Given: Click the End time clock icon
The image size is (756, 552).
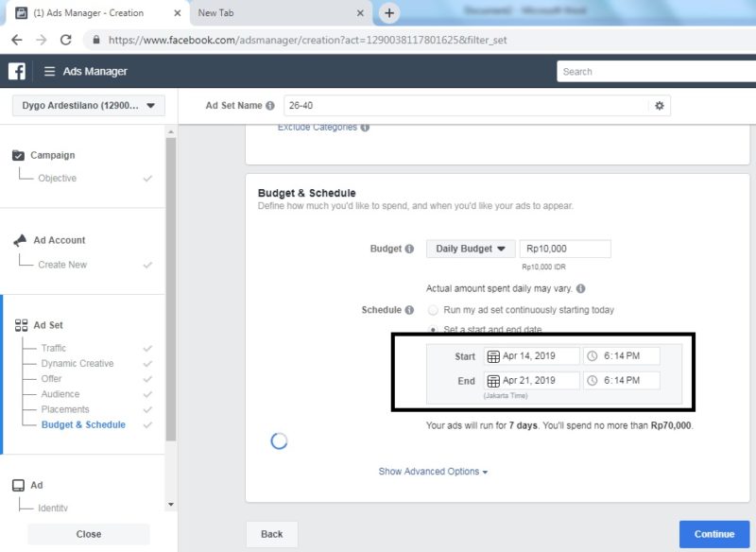Looking at the screenshot, I should pyautogui.click(x=593, y=381).
